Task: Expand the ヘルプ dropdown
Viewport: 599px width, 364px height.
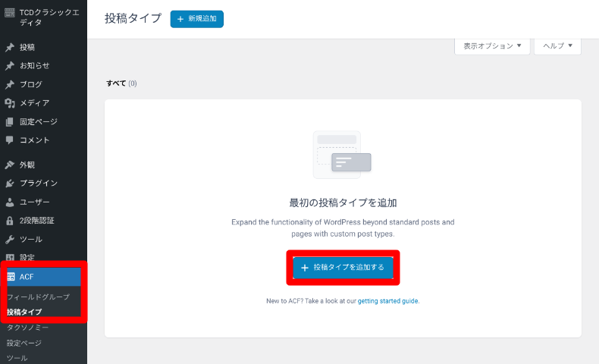Action: [x=557, y=45]
